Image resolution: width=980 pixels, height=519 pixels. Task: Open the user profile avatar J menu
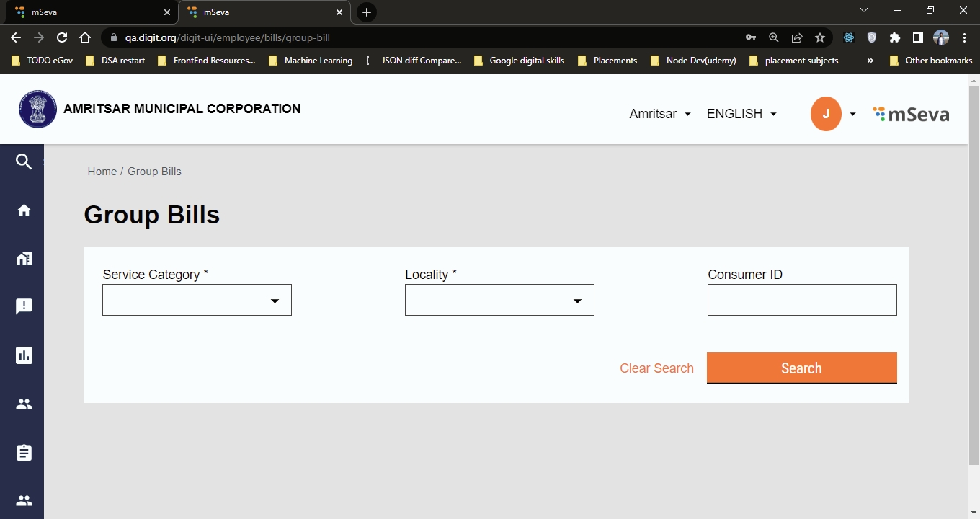click(826, 114)
